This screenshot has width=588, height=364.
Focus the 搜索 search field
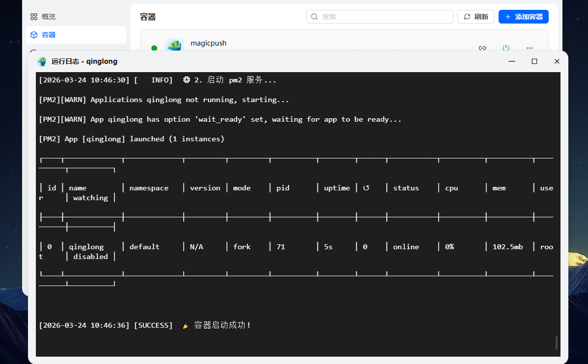tap(380, 17)
